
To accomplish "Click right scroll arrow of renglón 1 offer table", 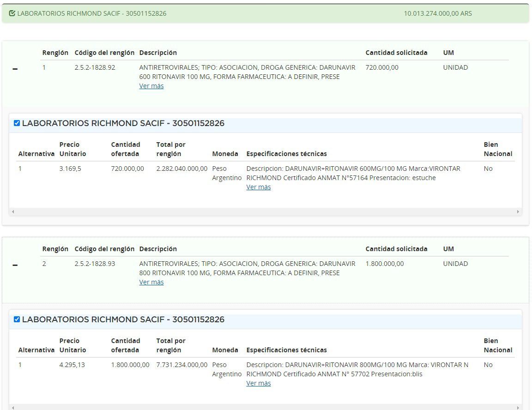I will pos(518,212).
